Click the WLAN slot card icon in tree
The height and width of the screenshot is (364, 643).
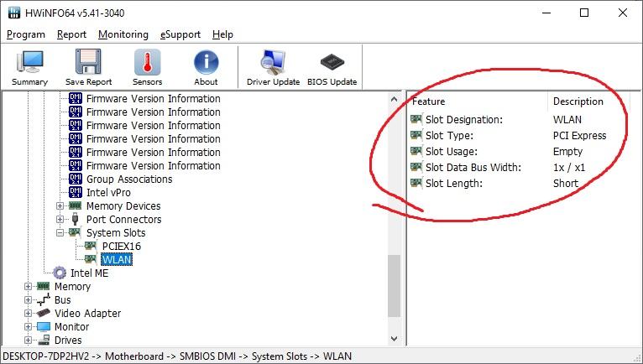(90, 259)
